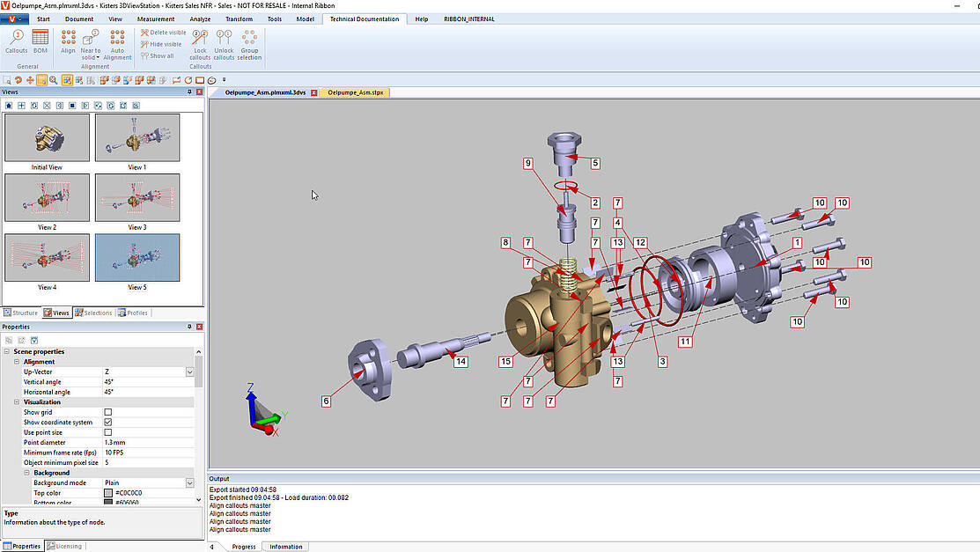Screen dimensions: 980x552
Task: Toggle the Show grid checkbox
Action: [108, 412]
